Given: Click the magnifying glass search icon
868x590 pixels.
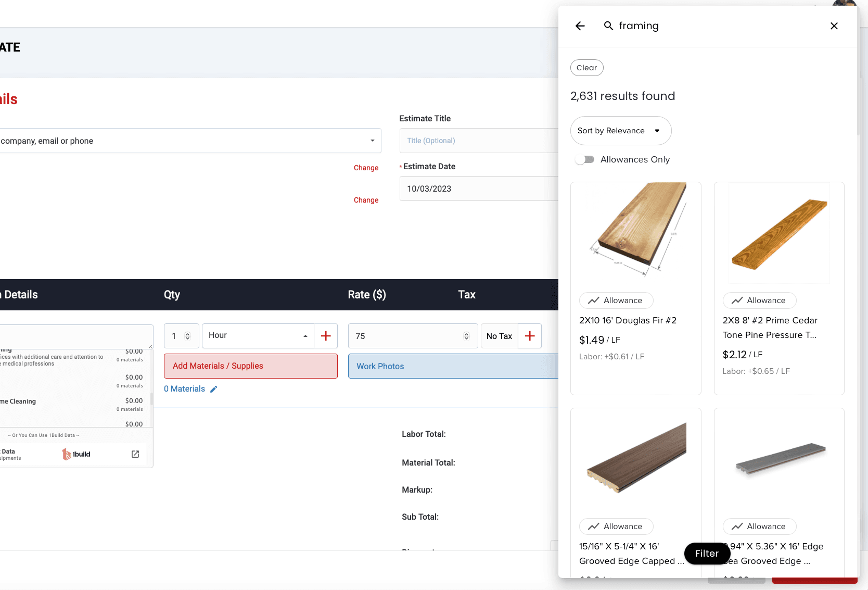Looking at the screenshot, I should click(x=608, y=26).
